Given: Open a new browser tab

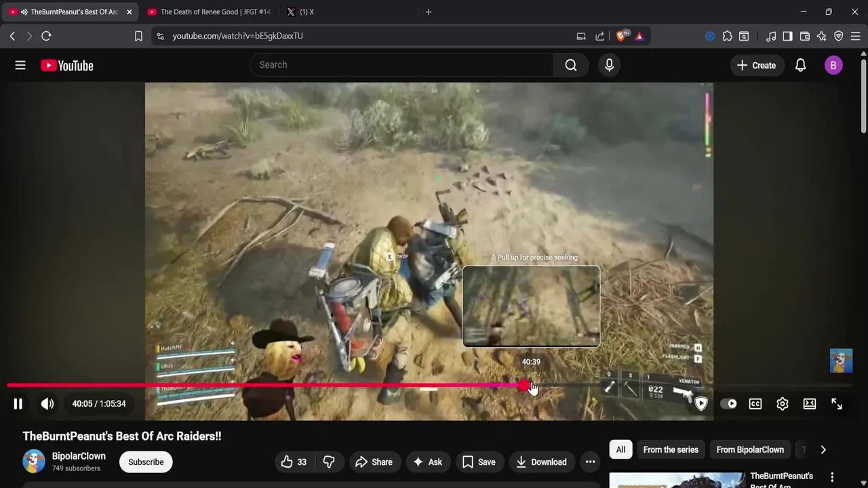Looking at the screenshot, I should click(x=428, y=12).
